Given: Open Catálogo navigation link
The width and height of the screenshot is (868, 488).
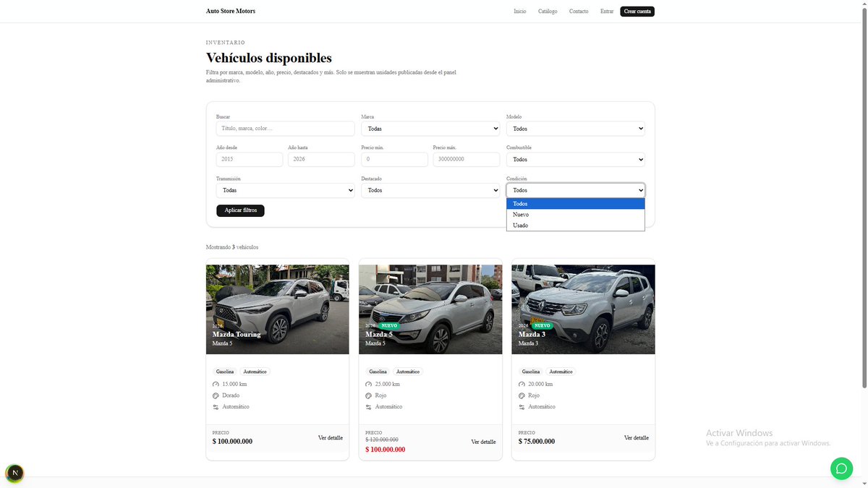Looking at the screenshot, I should coord(548,12).
